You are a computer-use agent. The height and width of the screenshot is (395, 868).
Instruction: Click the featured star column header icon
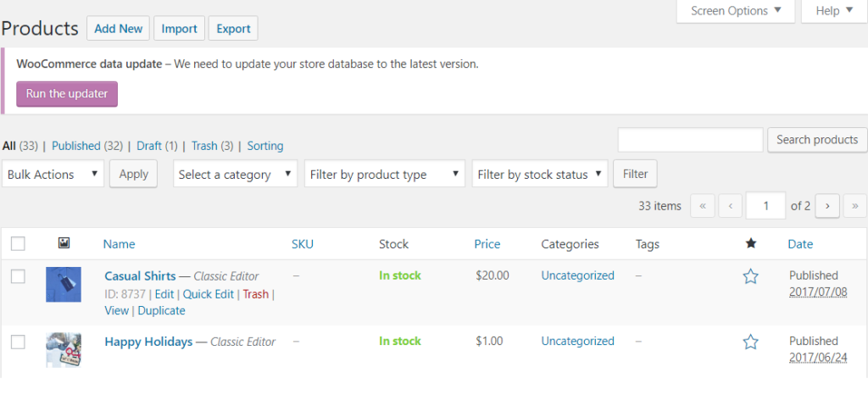pos(750,244)
